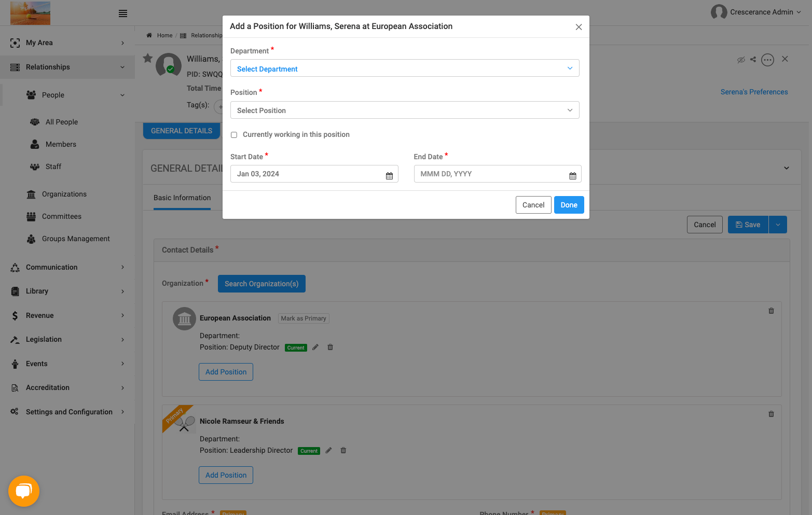Open the more options ellipsis icon
812x515 pixels.
pyautogui.click(x=767, y=60)
